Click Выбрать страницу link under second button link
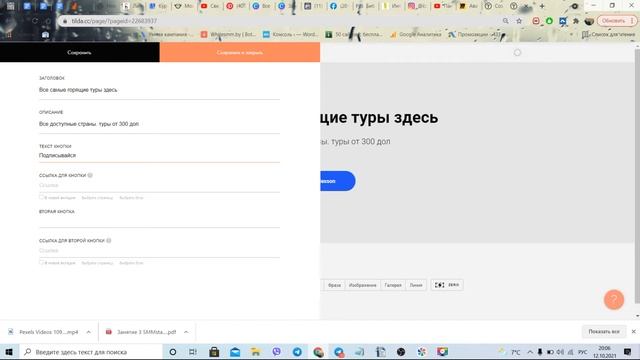 pos(97,263)
